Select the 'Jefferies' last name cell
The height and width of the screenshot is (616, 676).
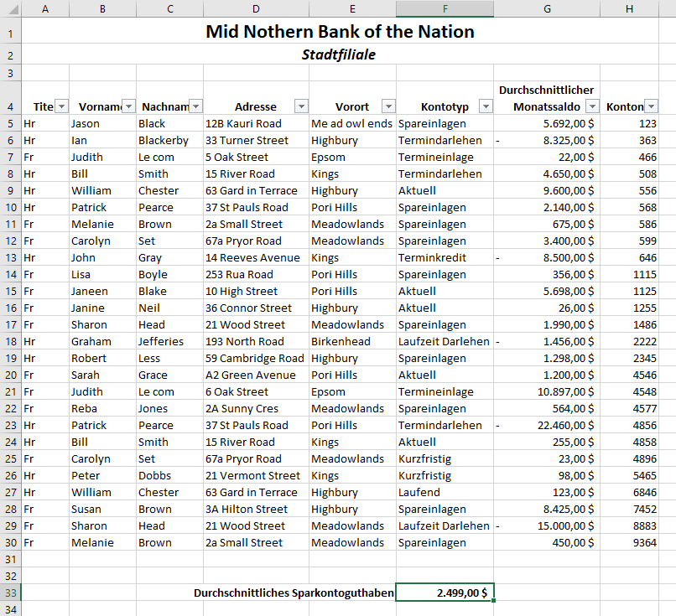(170, 341)
